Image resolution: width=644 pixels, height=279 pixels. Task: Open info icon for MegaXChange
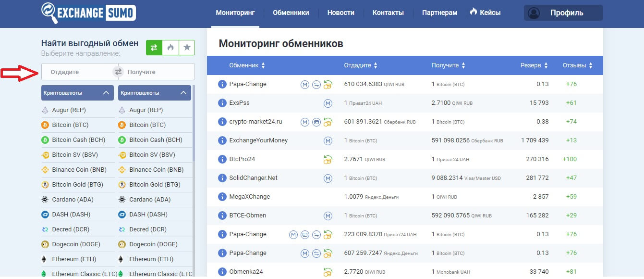click(x=222, y=197)
